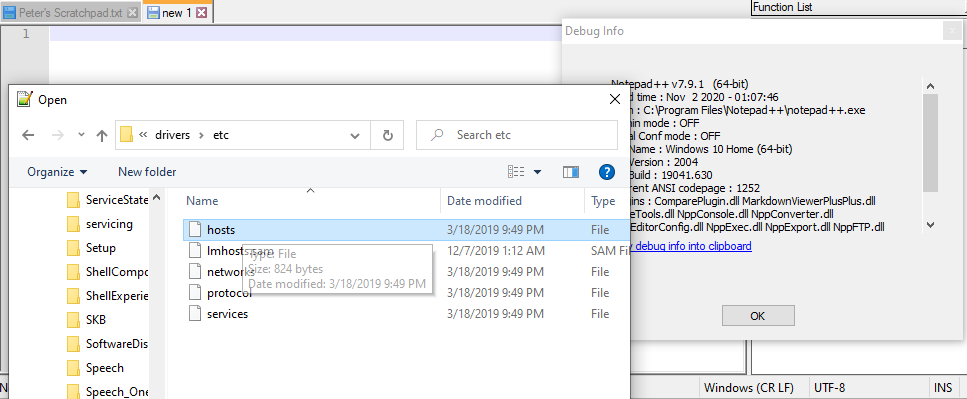Select Speech folder in tree
This screenshot has height=399, width=967.
pyautogui.click(x=96, y=368)
